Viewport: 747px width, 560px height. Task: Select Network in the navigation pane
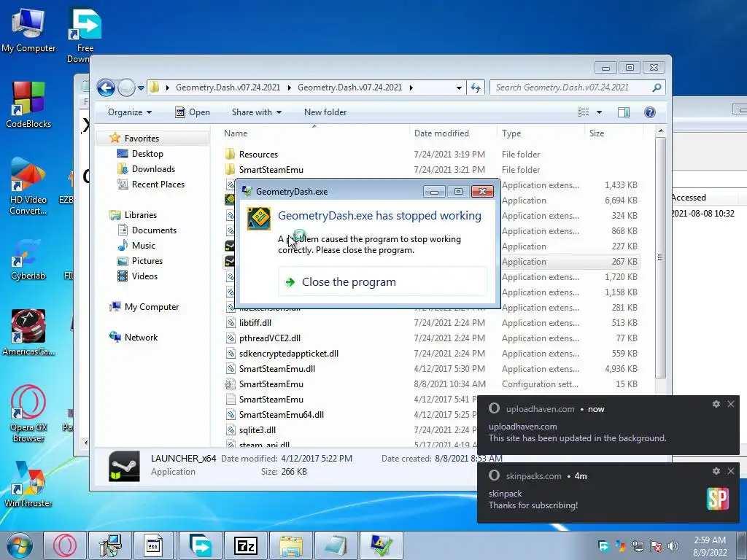(x=141, y=338)
